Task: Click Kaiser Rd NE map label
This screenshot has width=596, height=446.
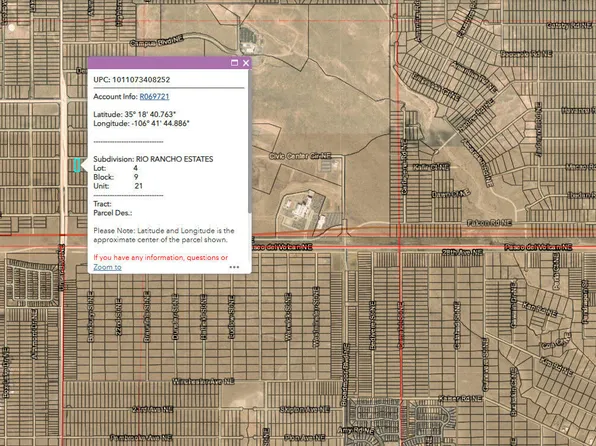Action: pos(460,398)
